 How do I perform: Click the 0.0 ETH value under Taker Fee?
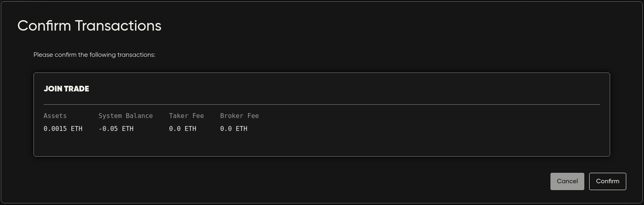click(x=182, y=129)
